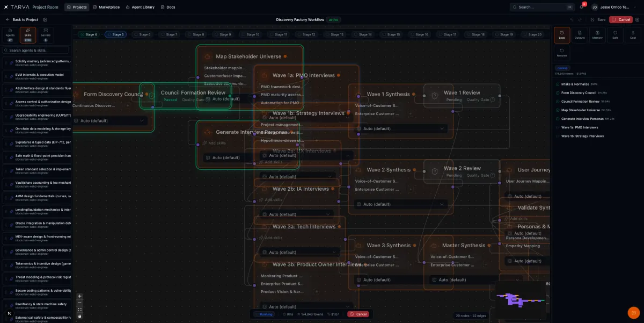Open Auto (default) dropdown in Wave 2 Synthesis
Screen dimensions: 644x323
pos(400,204)
